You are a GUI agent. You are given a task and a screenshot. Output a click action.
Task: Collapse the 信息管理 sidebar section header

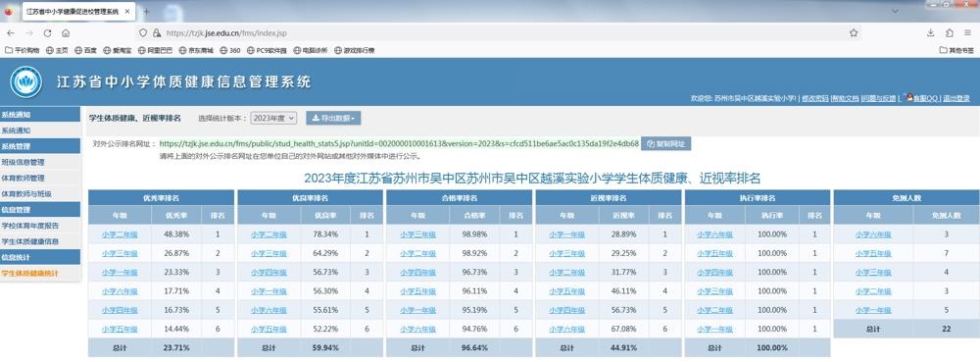tap(40, 209)
